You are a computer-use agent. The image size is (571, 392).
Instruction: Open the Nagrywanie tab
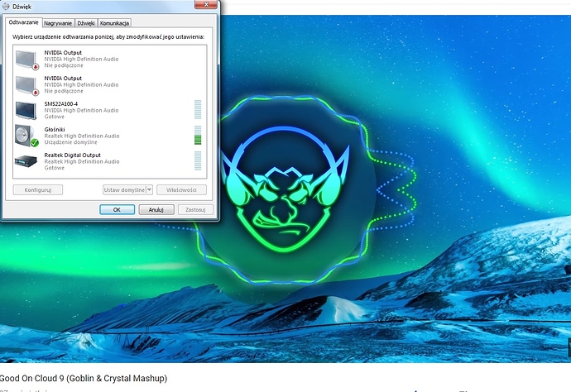coord(58,23)
